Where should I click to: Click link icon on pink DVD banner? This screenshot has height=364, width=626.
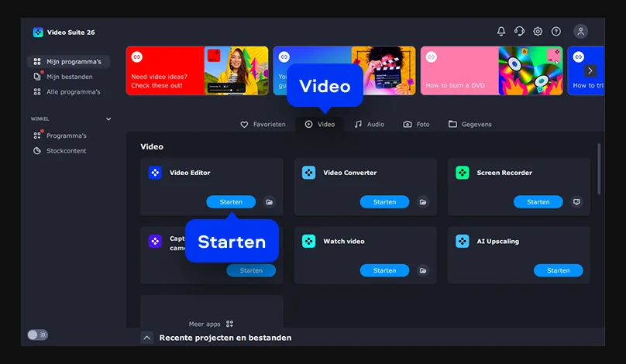click(432, 57)
